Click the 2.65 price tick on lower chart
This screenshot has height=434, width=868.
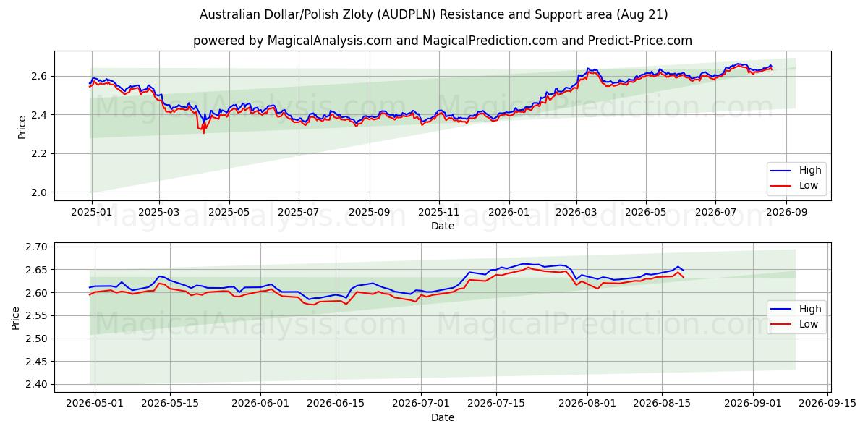click(38, 270)
